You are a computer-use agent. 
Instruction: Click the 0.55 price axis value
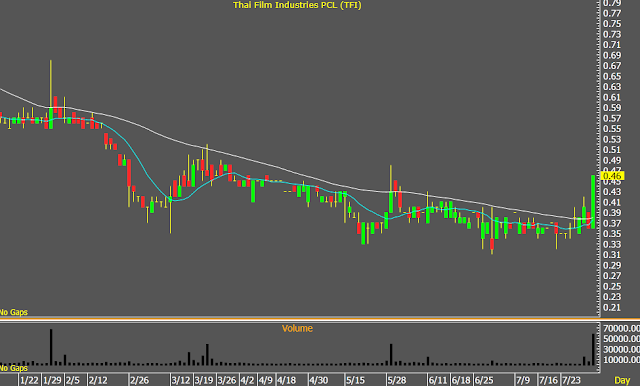[612, 129]
